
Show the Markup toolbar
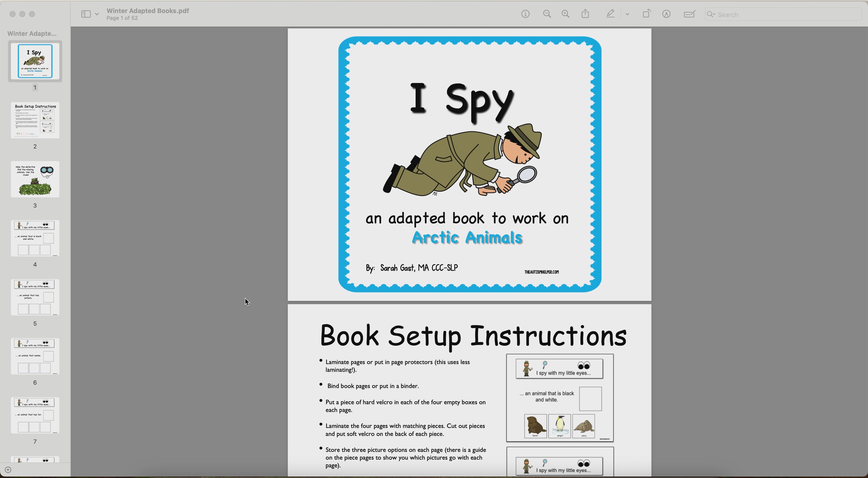pyautogui.click(x=666, y=14)
